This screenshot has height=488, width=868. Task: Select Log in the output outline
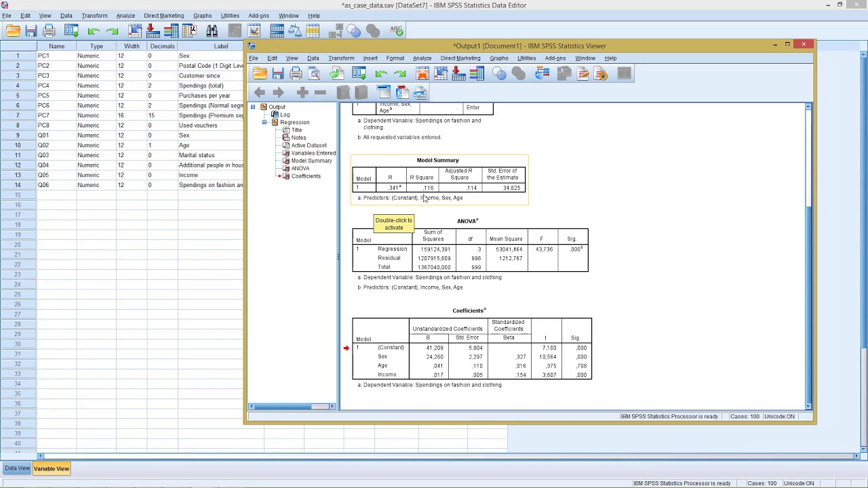tap(285, 115)
